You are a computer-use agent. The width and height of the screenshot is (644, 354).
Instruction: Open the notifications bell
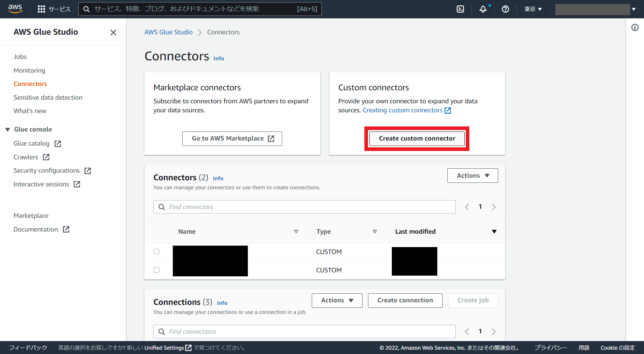tap(483, 9)
